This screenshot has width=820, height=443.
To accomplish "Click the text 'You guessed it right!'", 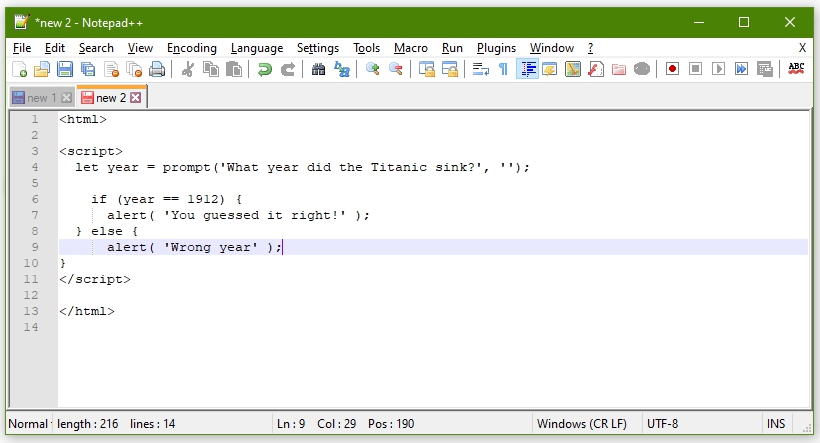I will [x=255, y=215].
